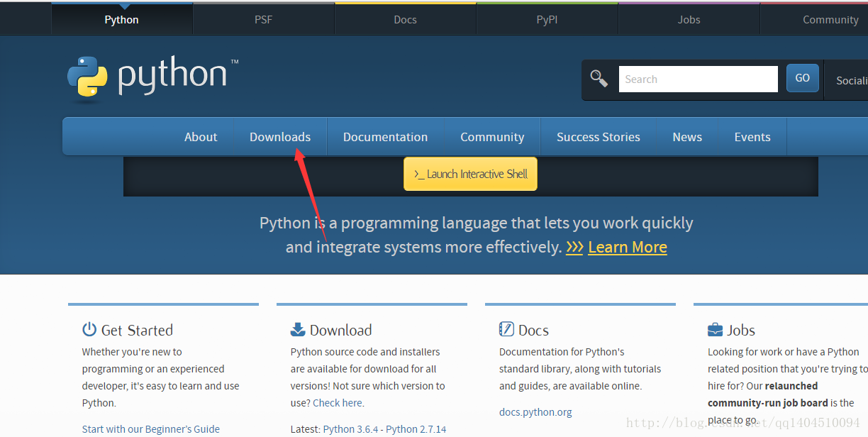Image resolution: width=868 pixels, height=437 pixels.
Task: Click the triple chevron before Learn More
Action: point(574,247)
